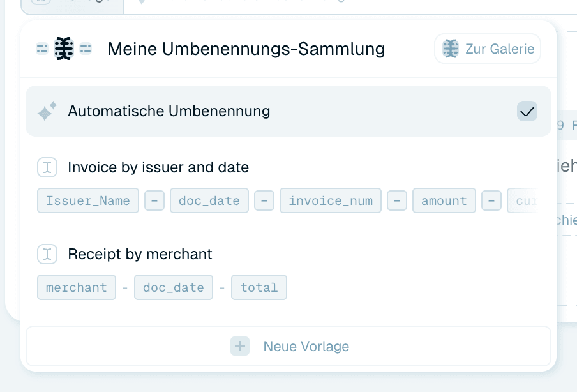Screen dimensions: 577x392
Task: Click the text-cursor icon beside Invoice template
Action: pos(47,167)
